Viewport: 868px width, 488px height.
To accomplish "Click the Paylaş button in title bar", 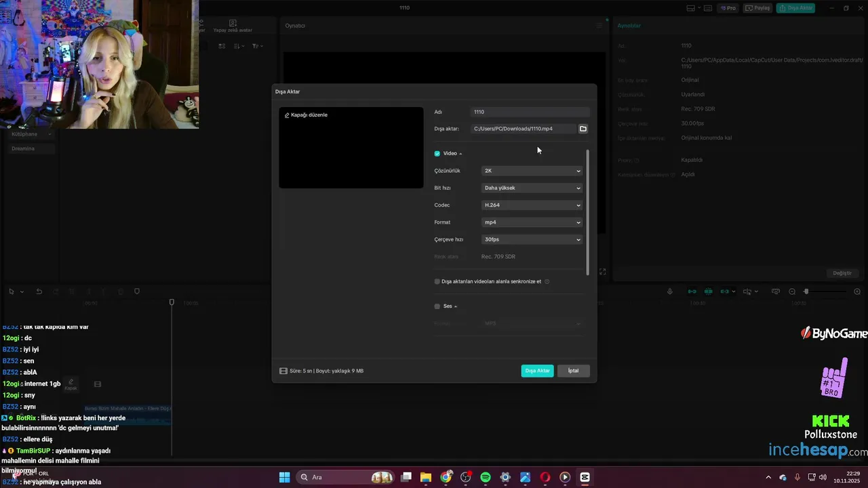I will click(758, 8).
